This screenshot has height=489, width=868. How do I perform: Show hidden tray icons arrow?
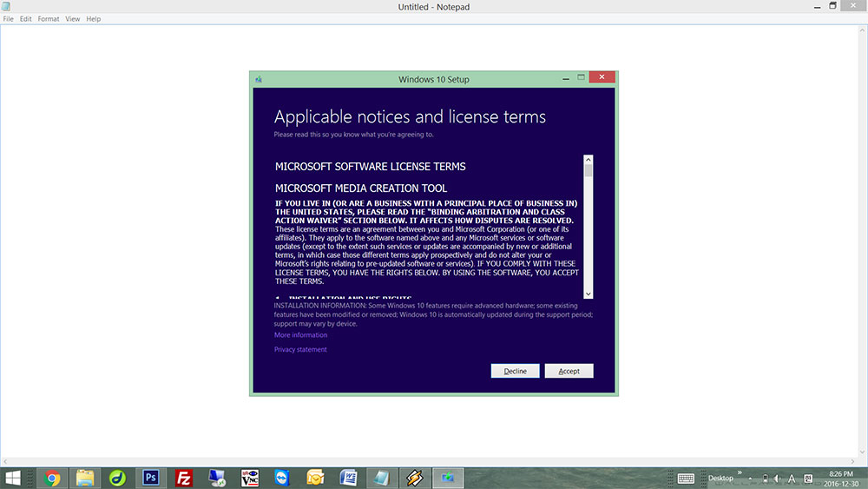(750, 479)
